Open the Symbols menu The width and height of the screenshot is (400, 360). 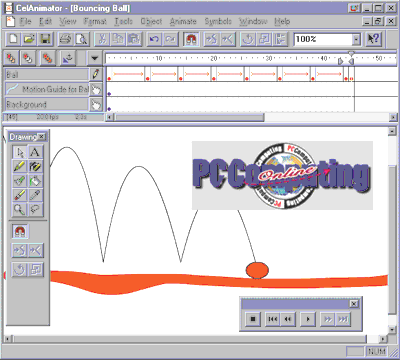(x=218, y=21)
